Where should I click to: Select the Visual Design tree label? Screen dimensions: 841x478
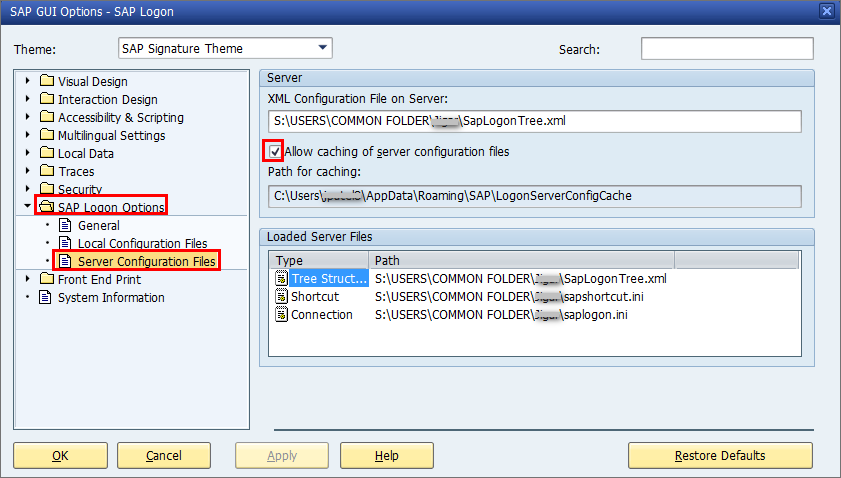[93, 82]
